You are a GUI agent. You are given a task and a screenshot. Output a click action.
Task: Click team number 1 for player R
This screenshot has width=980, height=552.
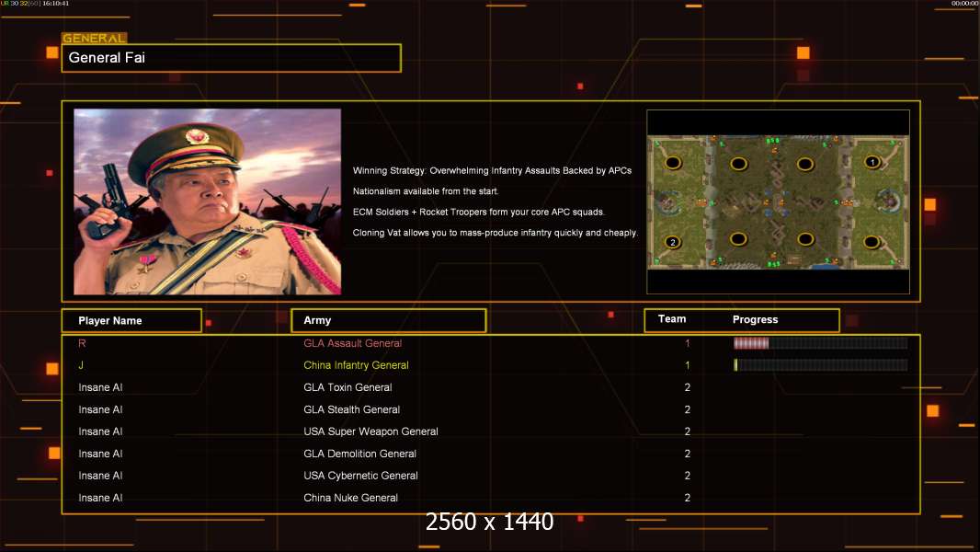pyautogui.click(x=688, y=343)
